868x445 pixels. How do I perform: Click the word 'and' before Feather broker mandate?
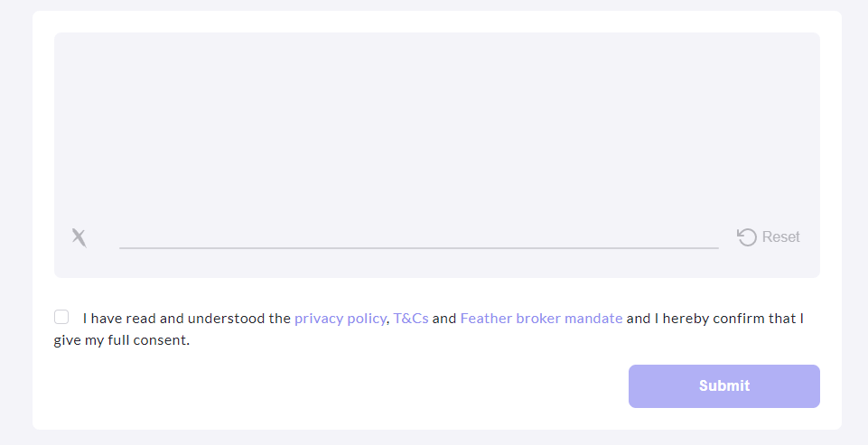click(x=444, y=319)
